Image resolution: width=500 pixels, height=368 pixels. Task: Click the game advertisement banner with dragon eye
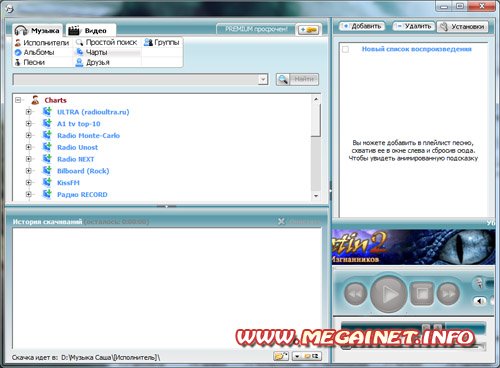click(413, 247)
